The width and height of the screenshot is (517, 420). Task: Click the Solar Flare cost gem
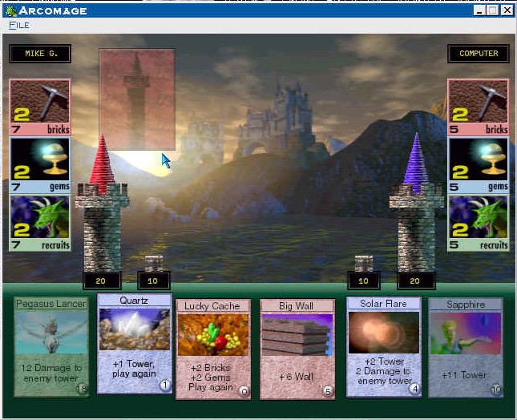coord(414,389)
